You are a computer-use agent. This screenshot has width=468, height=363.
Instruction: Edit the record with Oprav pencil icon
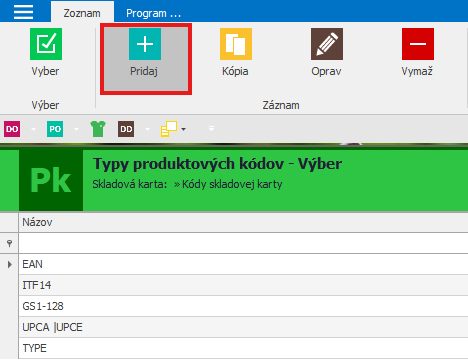[327, 44]
